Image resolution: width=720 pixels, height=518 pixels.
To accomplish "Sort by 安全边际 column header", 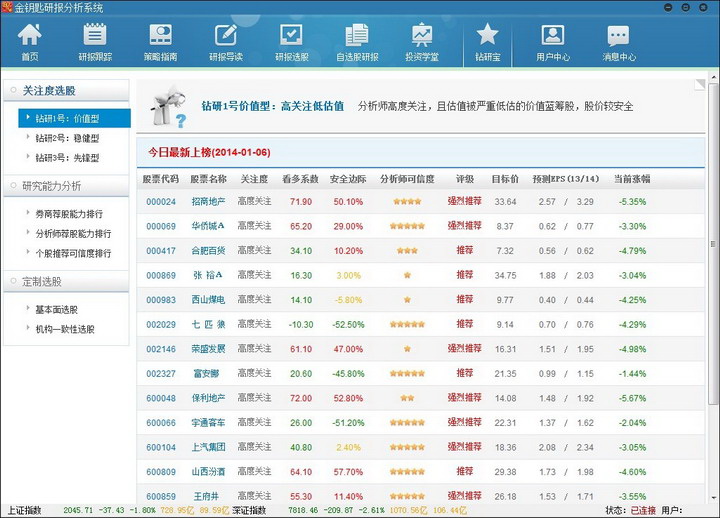I will (x=348, y=179).
